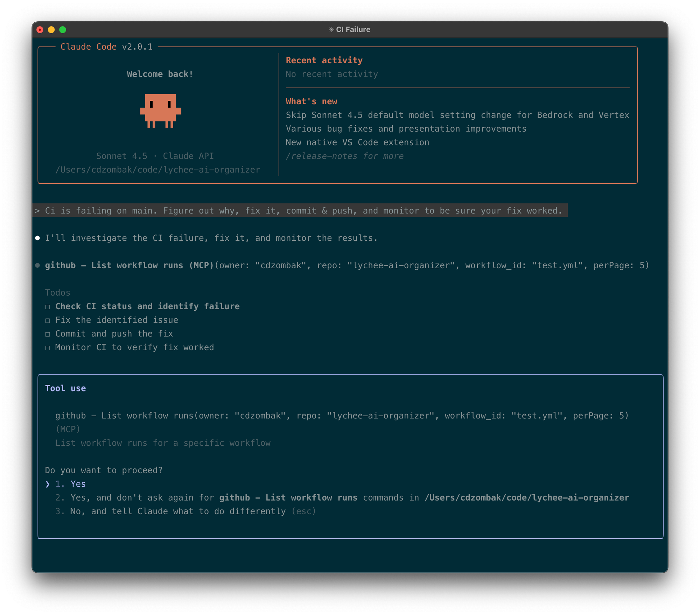Check the 'Commit and push the fix' todo box
Screen dimensions: 700x615
[48, 334]
